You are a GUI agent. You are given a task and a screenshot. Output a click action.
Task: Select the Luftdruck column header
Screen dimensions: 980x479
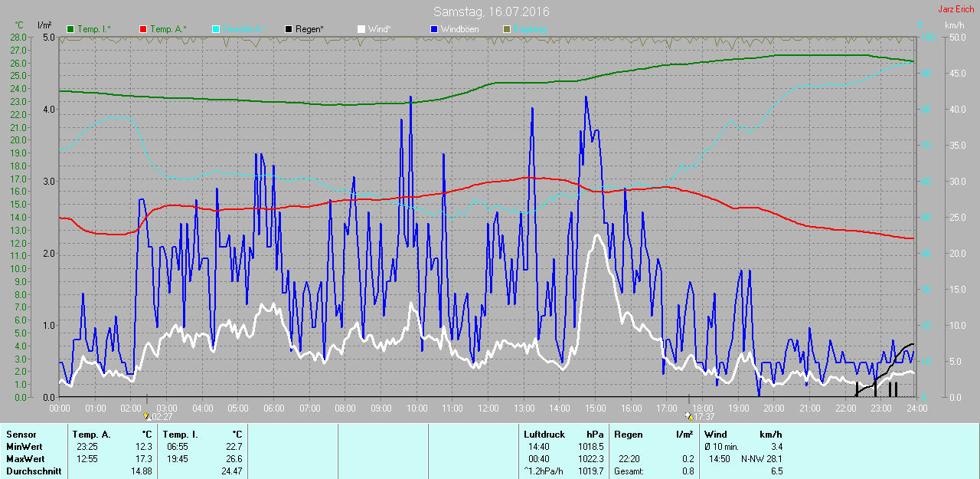click(544, 435)
